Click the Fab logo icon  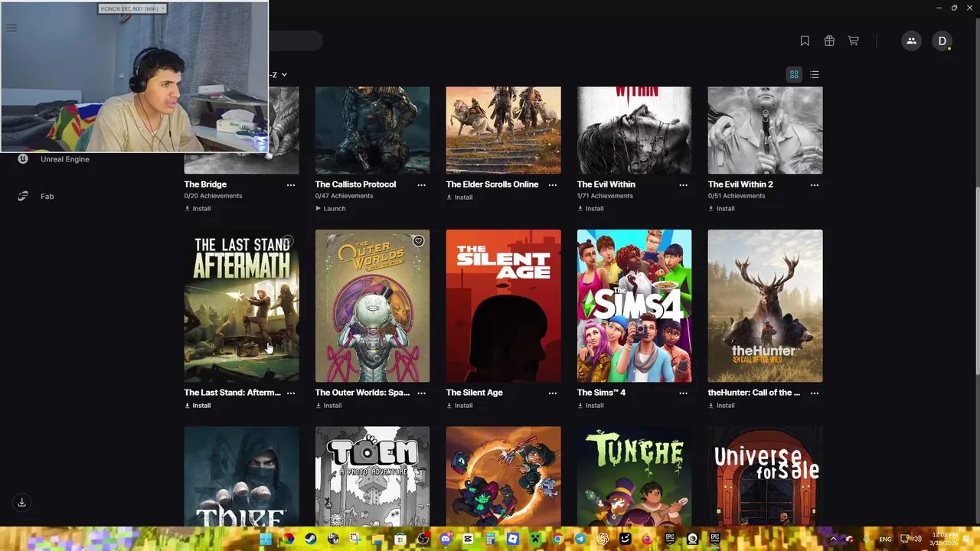click(x=23, y=197)
